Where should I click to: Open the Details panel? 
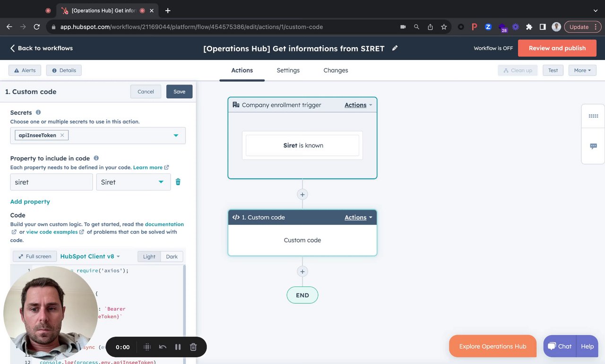point(64,70)
